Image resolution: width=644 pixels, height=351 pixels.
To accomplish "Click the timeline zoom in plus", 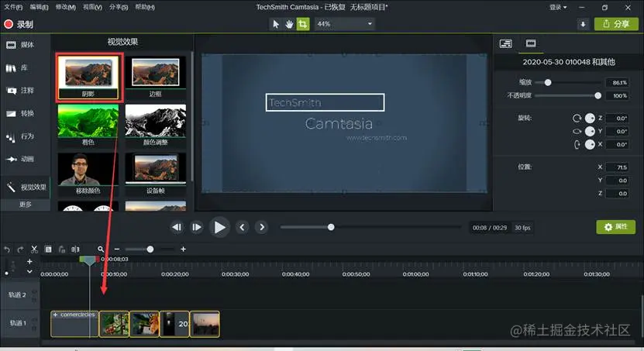I will (183, 249).
